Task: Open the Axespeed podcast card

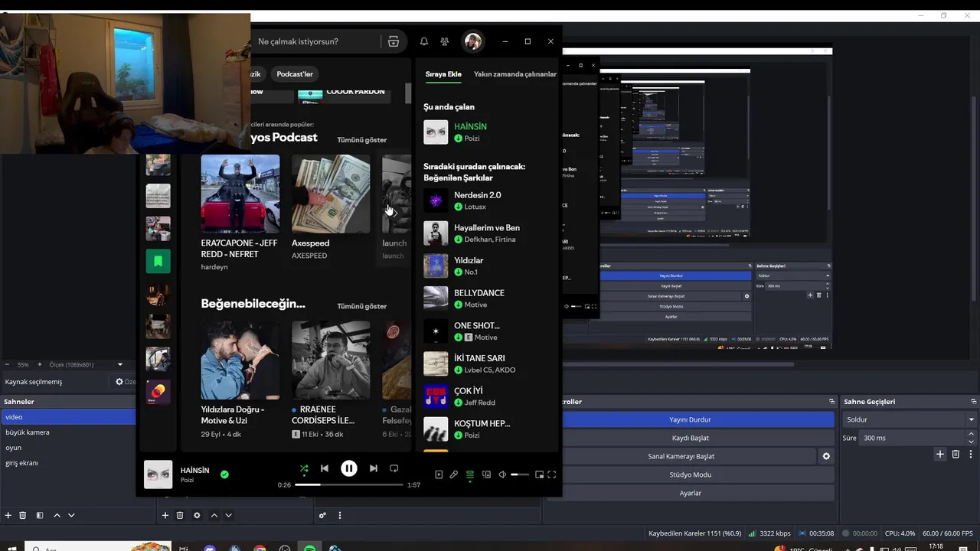Action: point(331,208)
